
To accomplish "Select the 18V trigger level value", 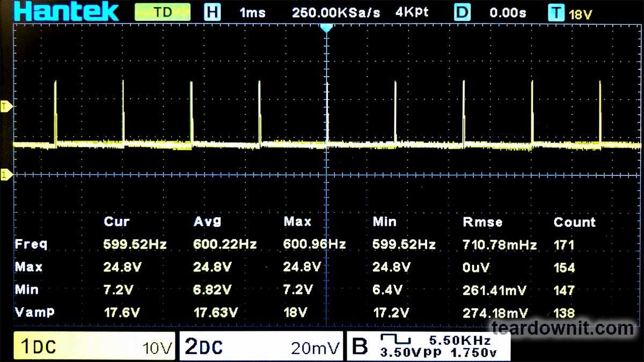I will tap(580, 14).
